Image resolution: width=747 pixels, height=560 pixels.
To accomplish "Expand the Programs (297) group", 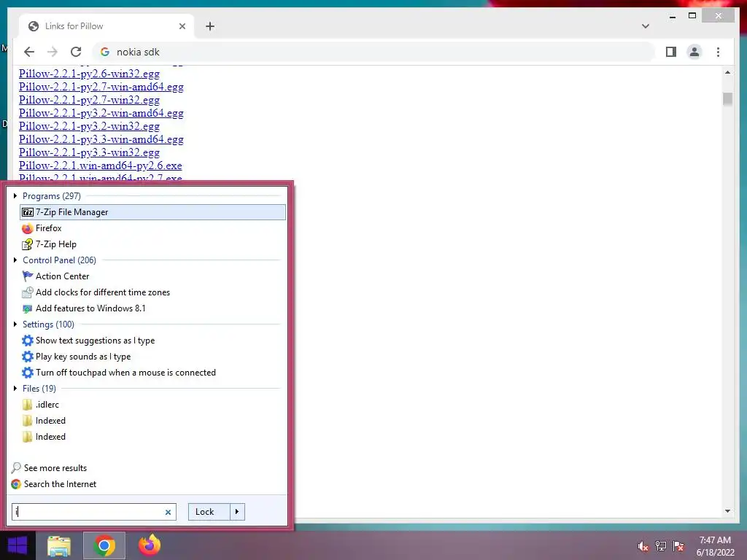I will click(15, 195).
